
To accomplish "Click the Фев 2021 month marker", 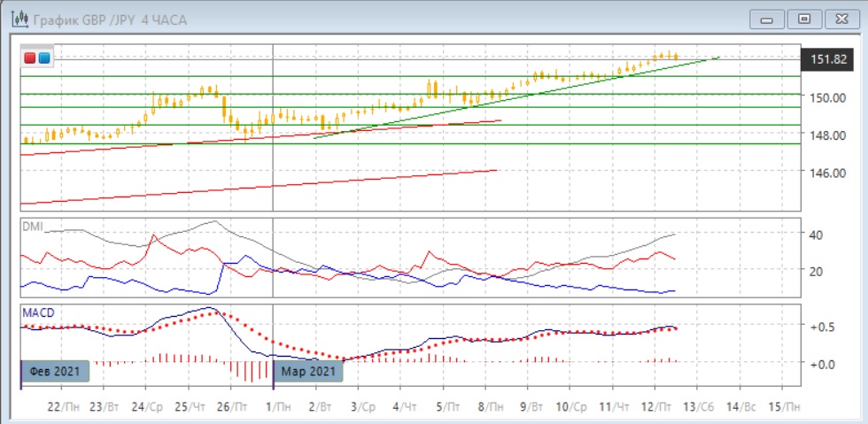I will (55, 371).
